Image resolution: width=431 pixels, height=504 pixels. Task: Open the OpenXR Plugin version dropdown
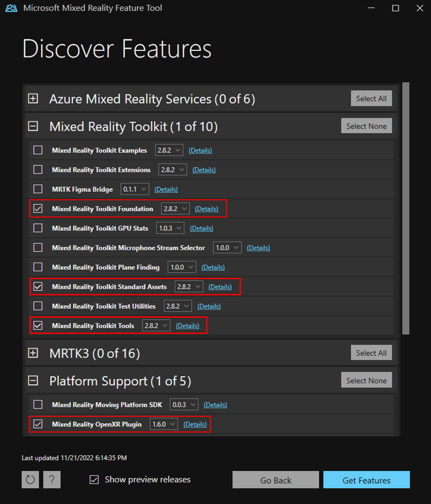tap(163, 424)
